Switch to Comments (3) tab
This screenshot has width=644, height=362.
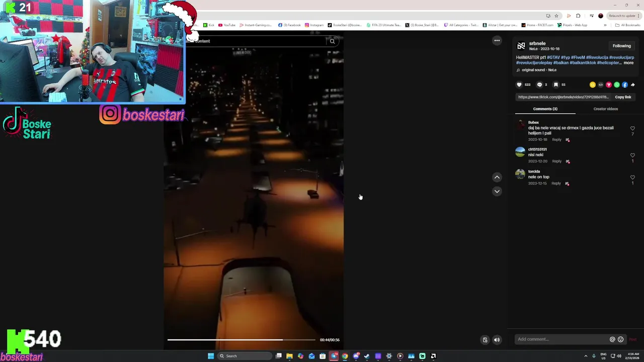point(545,109)
